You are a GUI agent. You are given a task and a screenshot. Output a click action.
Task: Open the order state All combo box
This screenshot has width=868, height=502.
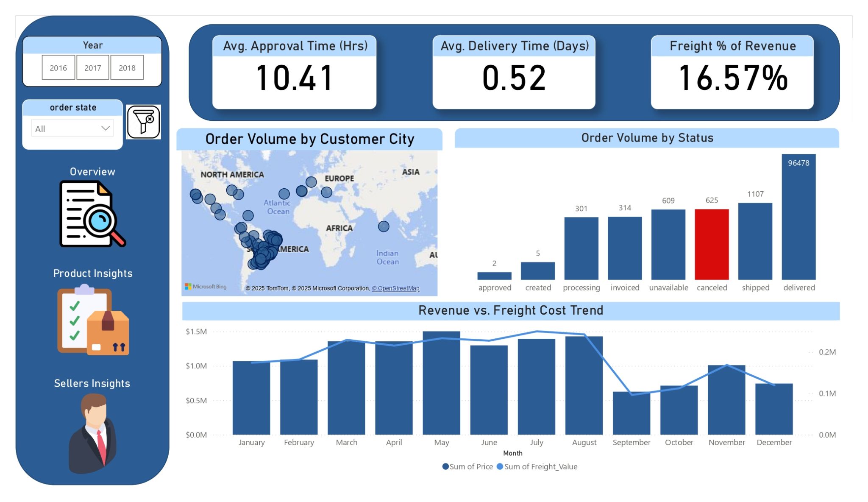pyautogui.click(x=72, y=128)
